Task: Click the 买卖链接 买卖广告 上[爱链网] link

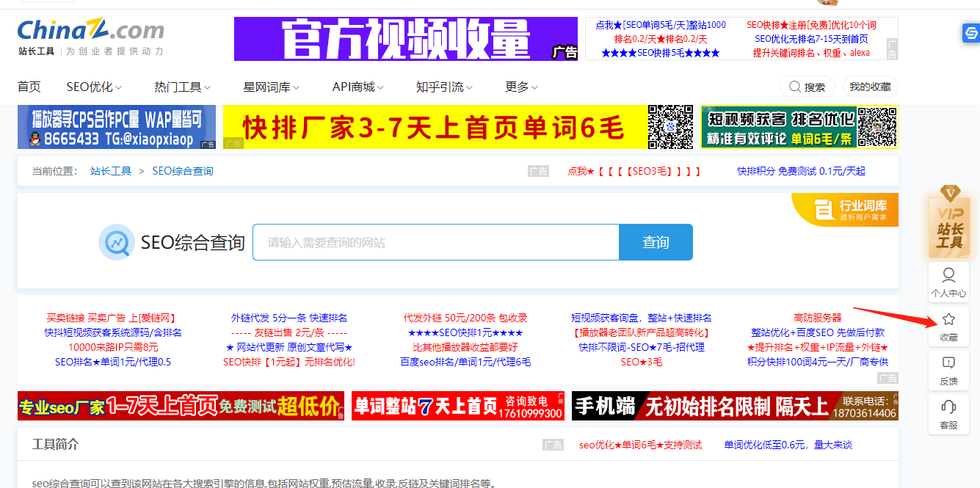Action: pos(112,318)
